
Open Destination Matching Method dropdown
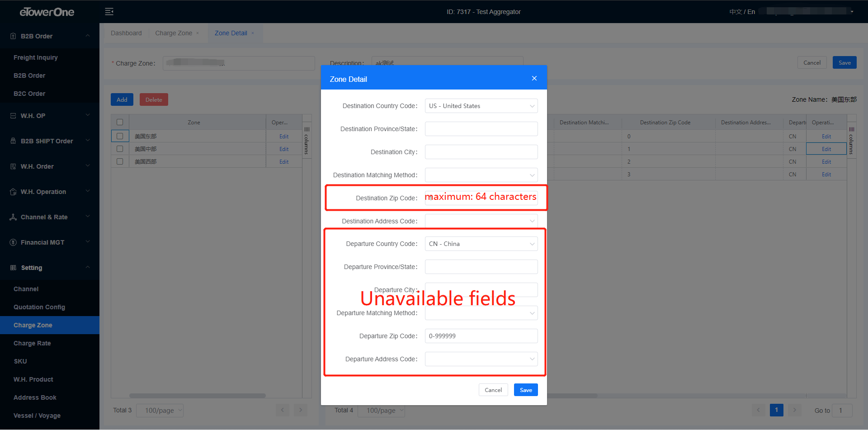[x=481, y=175]
